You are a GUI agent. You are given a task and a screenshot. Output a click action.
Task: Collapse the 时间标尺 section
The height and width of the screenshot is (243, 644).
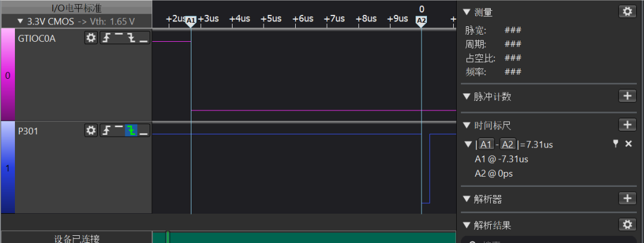tap(467, 125)
